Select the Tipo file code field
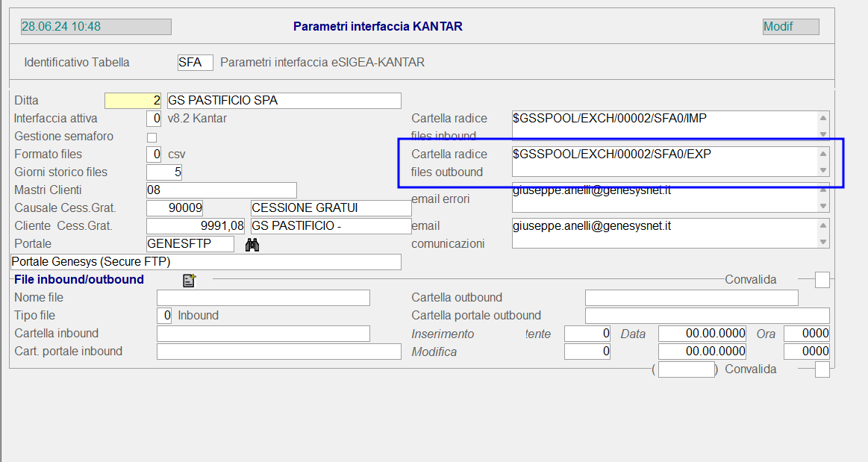 164,316
